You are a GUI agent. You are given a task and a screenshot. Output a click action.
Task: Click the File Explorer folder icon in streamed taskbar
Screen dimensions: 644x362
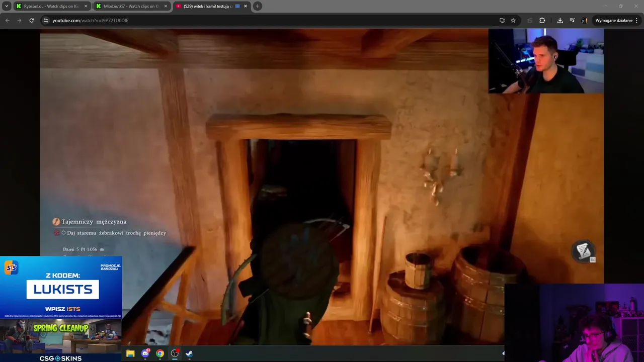(x=130, y=353)
